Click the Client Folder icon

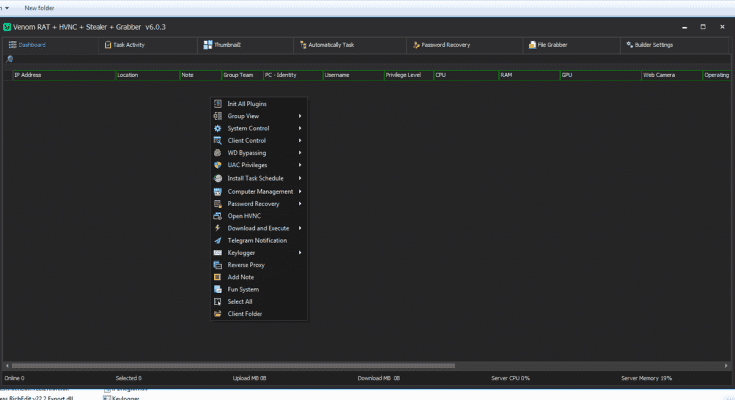click(218, 314)
